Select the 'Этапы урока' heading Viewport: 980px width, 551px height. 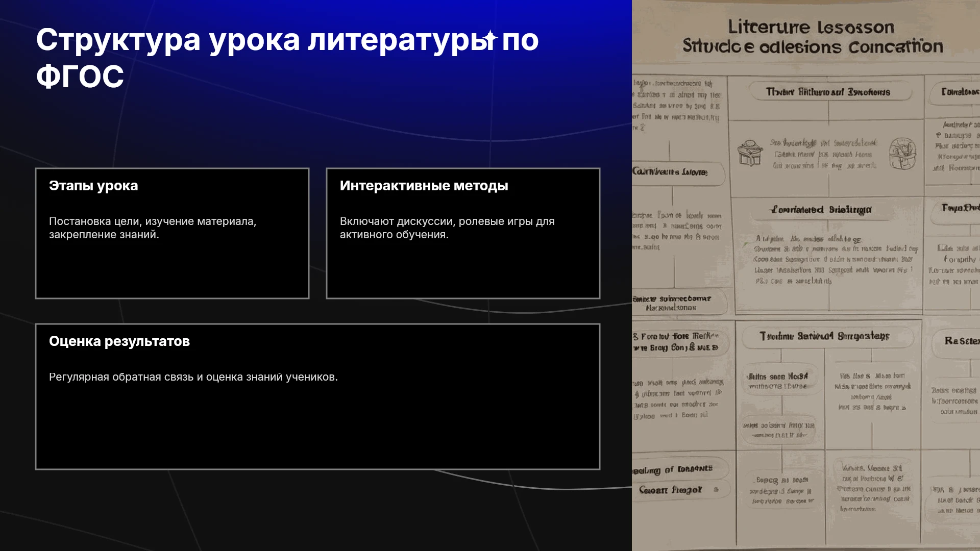93,186
